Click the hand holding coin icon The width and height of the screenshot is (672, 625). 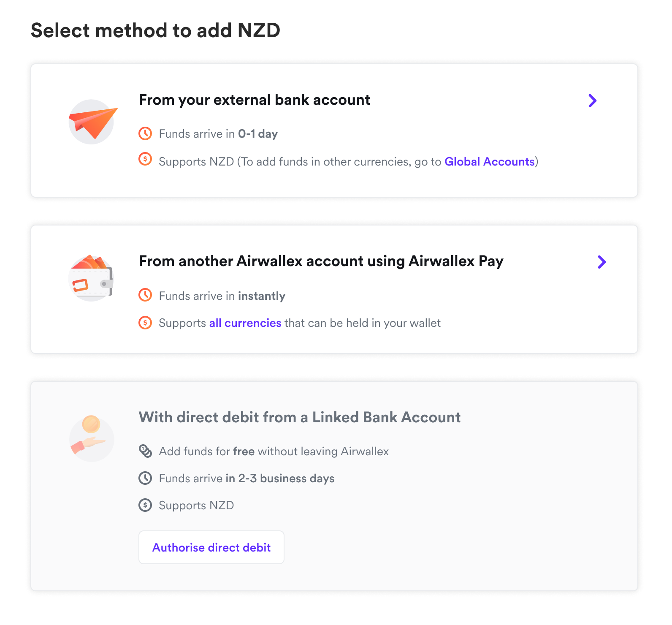pyautogui.click(x=91, y=438)
